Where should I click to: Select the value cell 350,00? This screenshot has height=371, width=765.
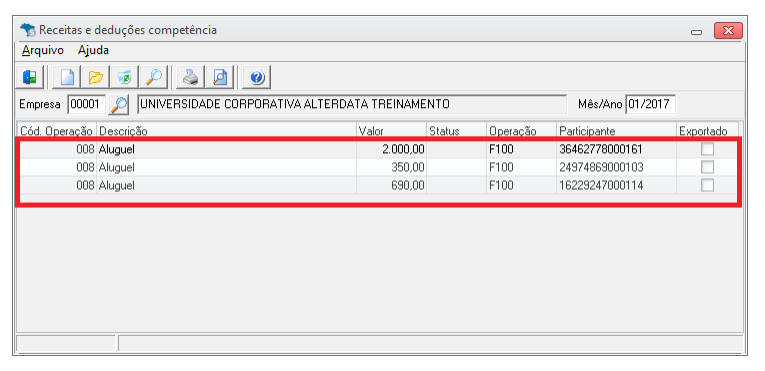coord(391,167)
